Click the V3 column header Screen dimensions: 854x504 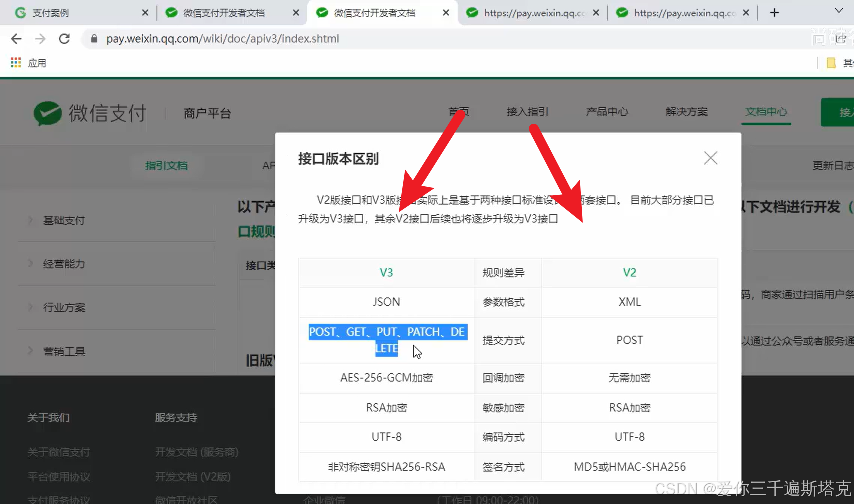(386, 273)
